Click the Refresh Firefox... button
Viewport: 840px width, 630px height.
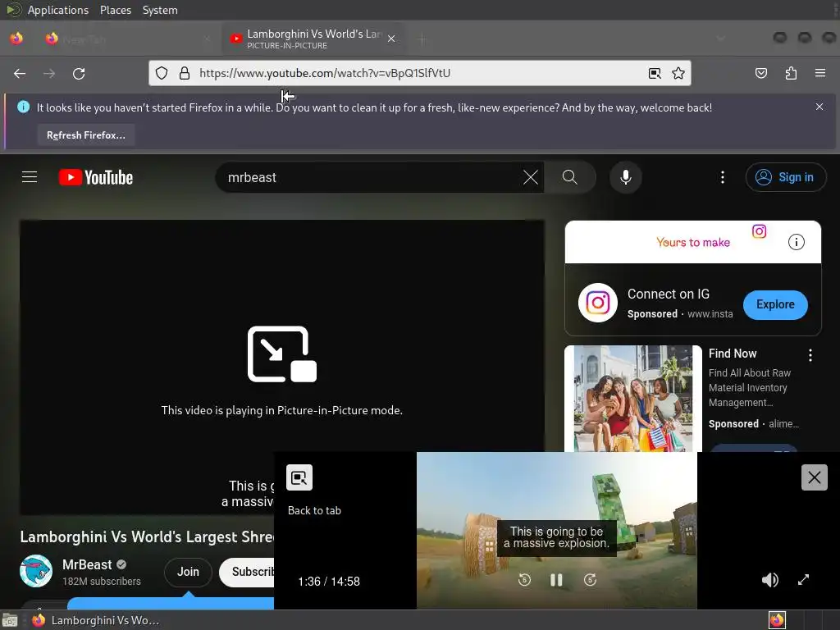tap(85, 135)
